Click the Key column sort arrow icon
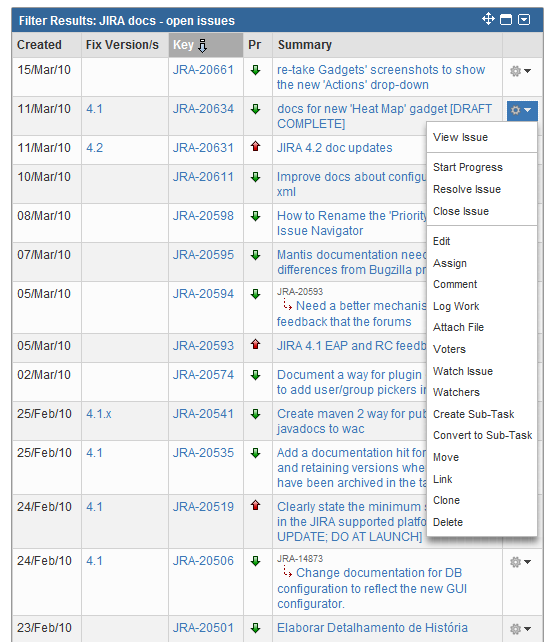 [203, 45]
